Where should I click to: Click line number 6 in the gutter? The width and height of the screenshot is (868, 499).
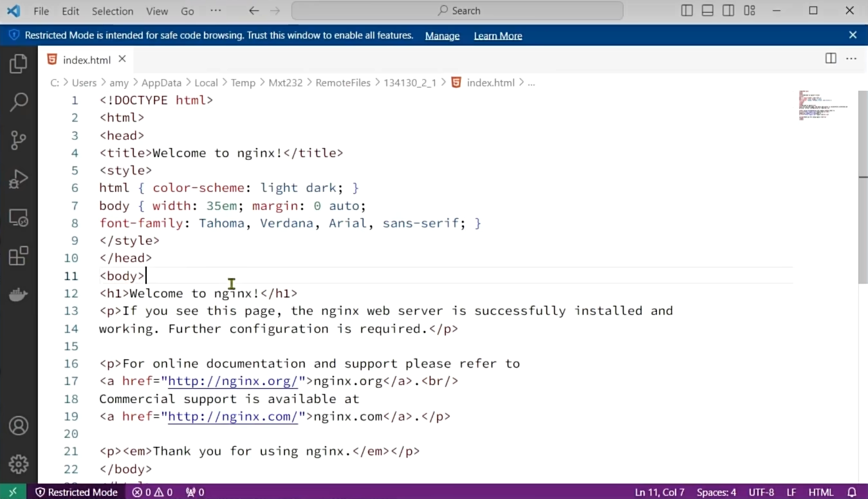click(75, 188)
